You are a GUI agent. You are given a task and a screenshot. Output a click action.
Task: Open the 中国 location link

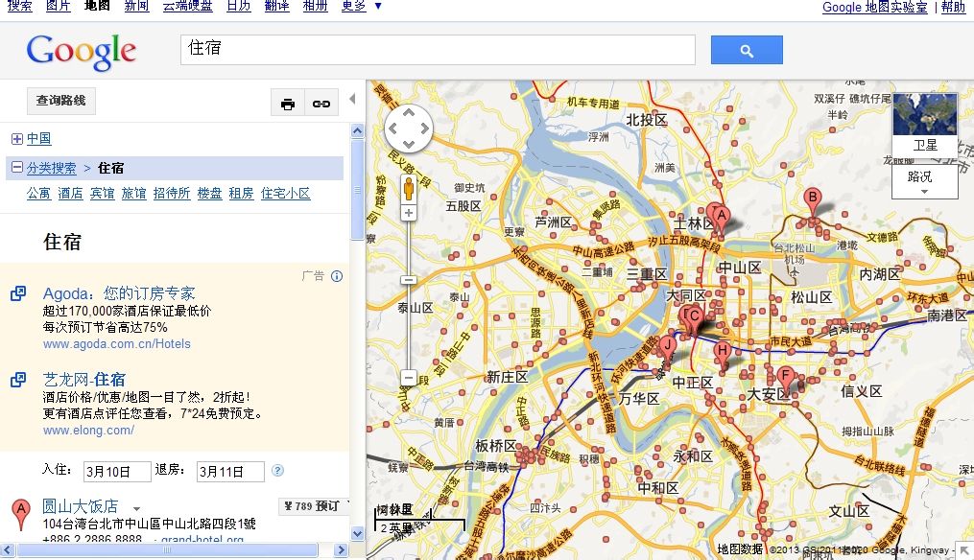[x=39, y=139]
